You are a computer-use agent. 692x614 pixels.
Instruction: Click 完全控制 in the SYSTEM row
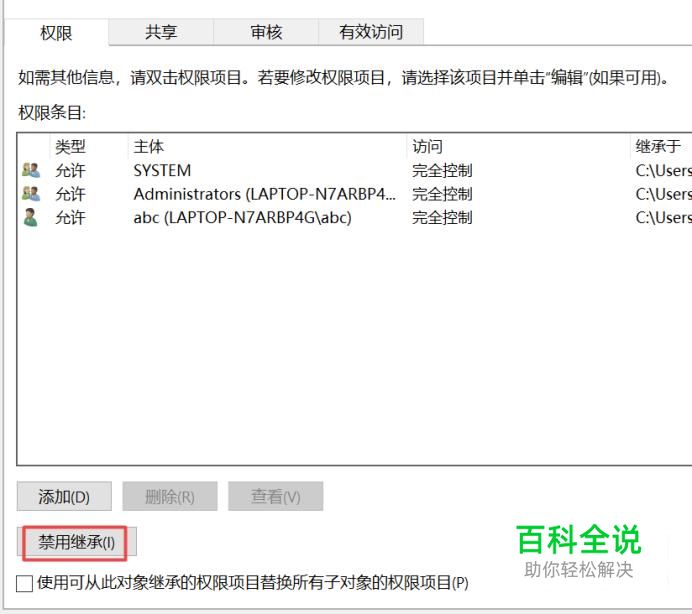pyautogui.click(x=442, y=170)
